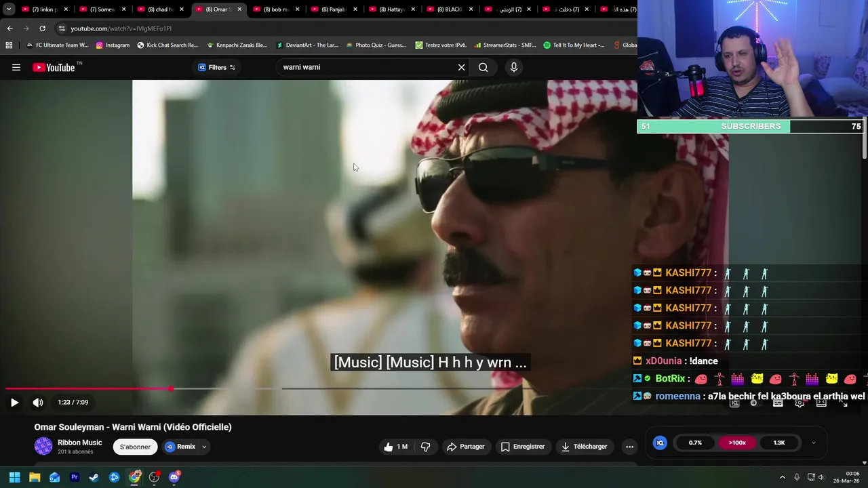Open the browser apps grid icon
Viewport: 868px width, 488px height.
(x=9, y=45)
